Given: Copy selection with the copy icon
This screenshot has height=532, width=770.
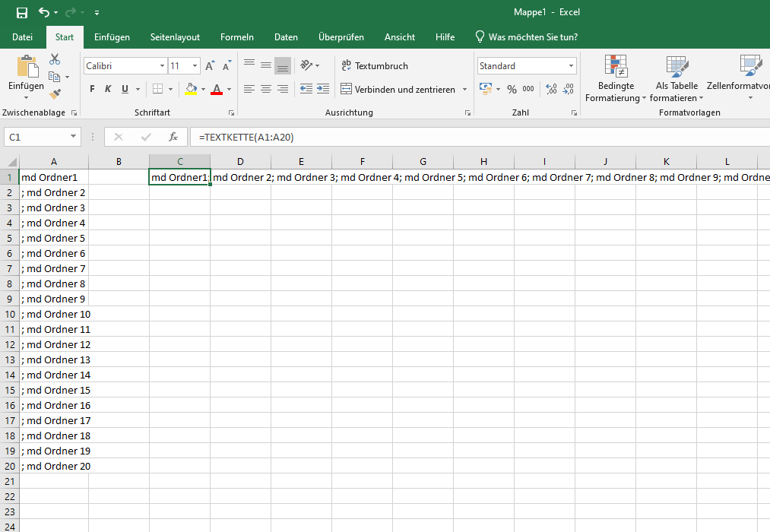Looking at the screenshot, I should pyautogui.click(x=54, y=77).
